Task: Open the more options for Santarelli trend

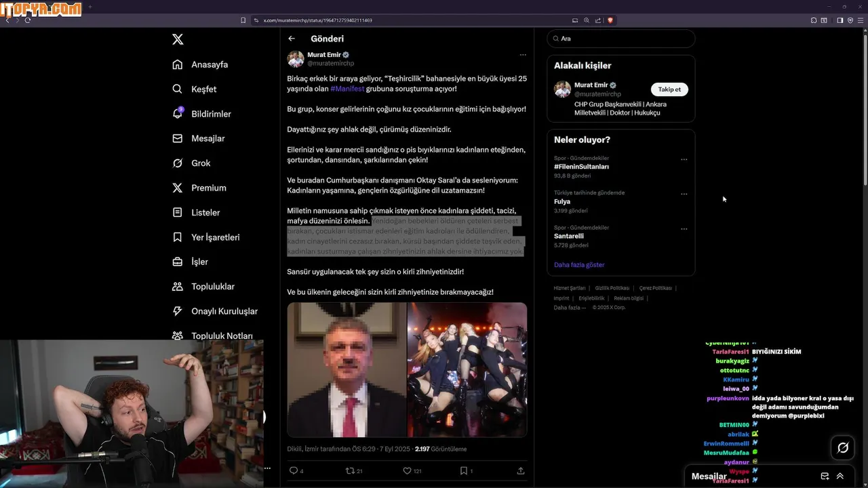Action: coord(684,229)
